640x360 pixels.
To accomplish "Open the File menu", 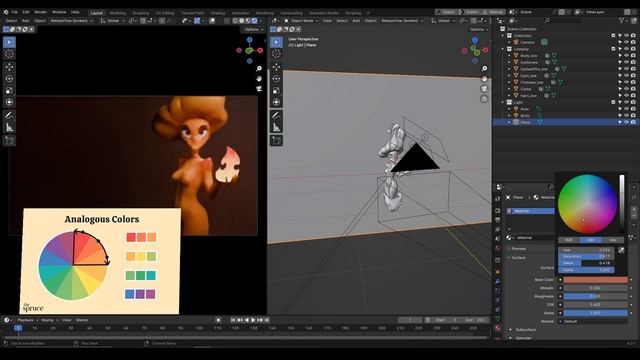I will pyautogui.click(x=15, y=12).
